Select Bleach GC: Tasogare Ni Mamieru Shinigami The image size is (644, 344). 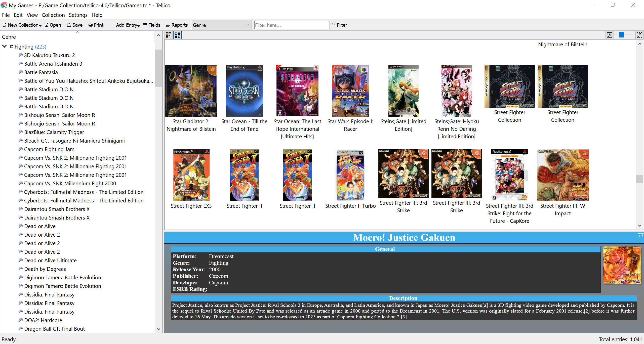(x=74, y=141)
